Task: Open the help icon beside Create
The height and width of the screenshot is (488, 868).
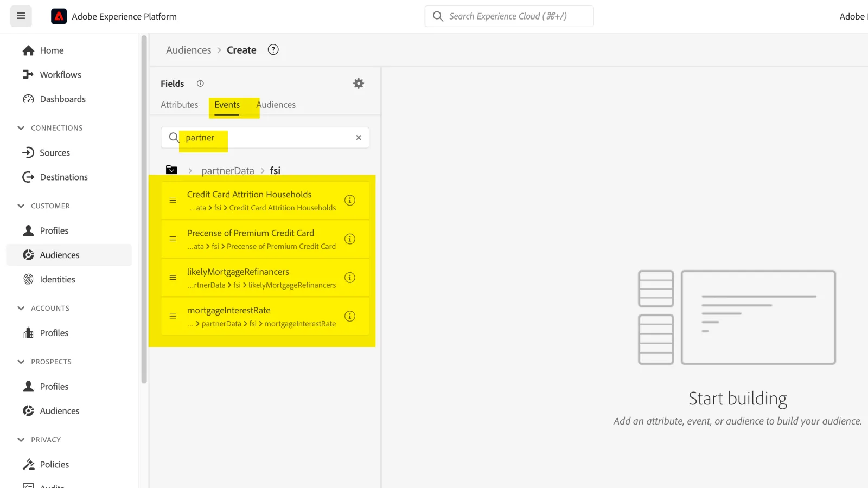Action: pos(273,50)
